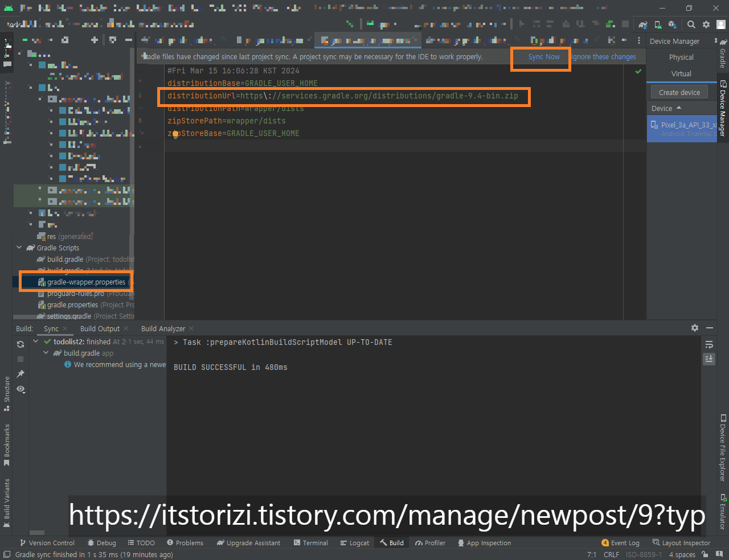Open editor tabs overflow menu (three dots)
This screenshot has width=729, height=560.
coord(639,40)
